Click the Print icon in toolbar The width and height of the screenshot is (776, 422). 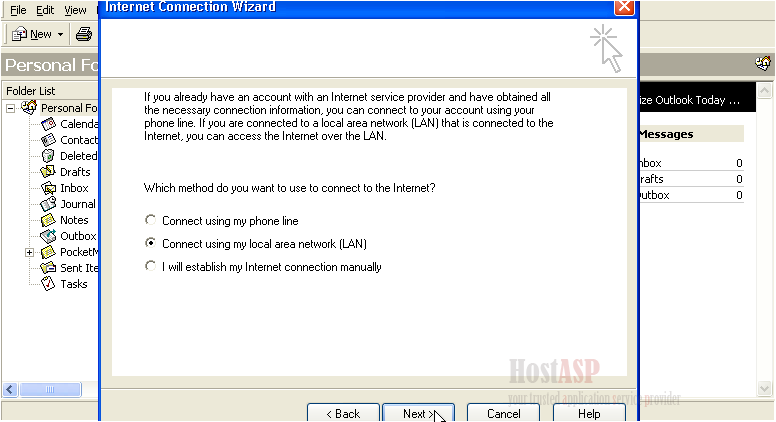84,34
